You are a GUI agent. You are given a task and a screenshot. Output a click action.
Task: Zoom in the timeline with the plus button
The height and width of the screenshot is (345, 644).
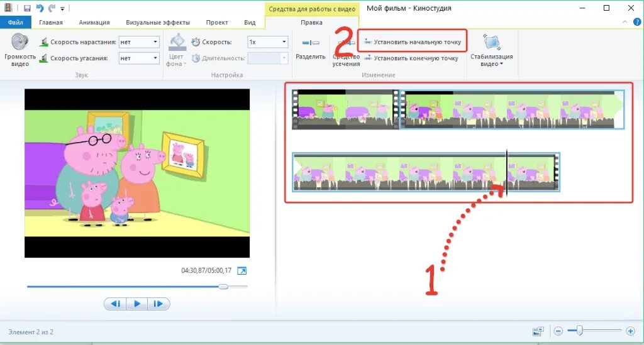pos(630,331)
